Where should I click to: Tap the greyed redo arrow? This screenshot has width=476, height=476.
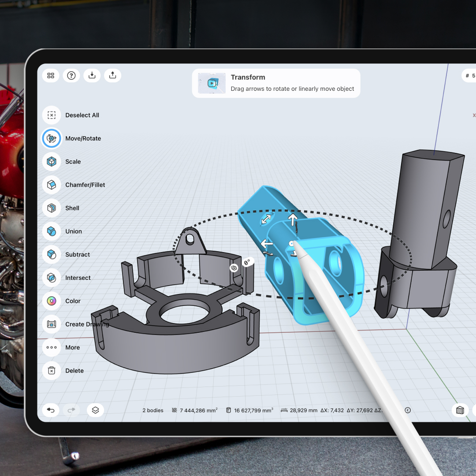tap(71, 410)
